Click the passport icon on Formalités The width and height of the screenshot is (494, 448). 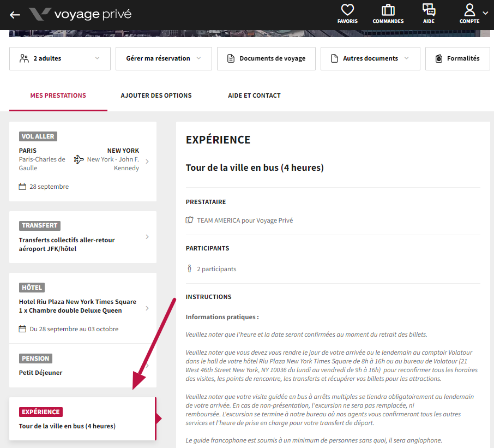pos(439,58)
